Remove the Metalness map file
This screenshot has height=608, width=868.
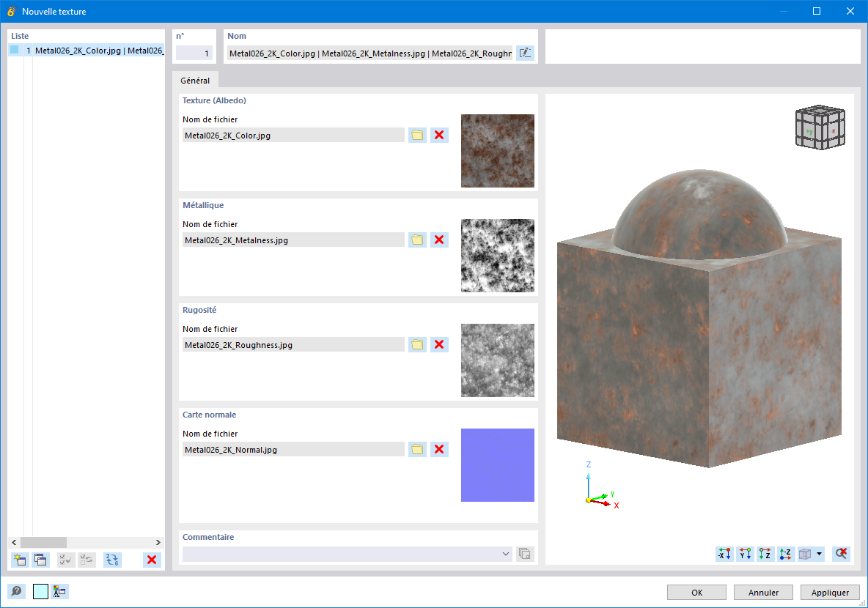pyautogui.click(x=439, y=240)
